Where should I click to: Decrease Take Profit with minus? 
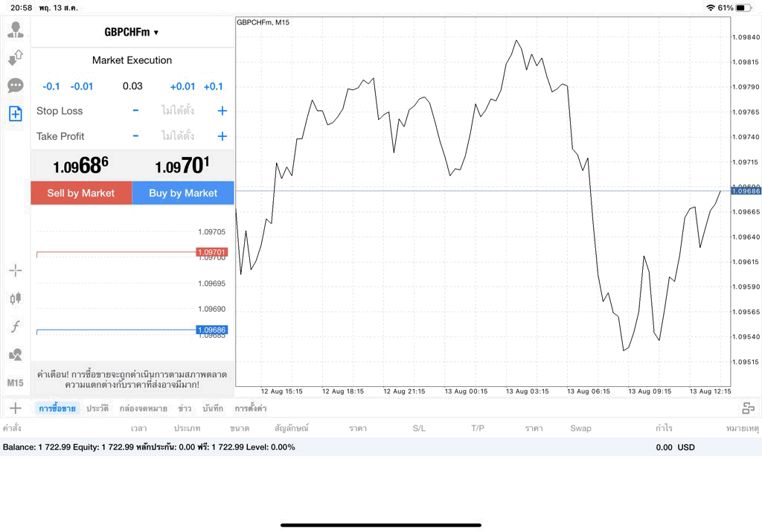pyautogui.click(x=135, y=136)
